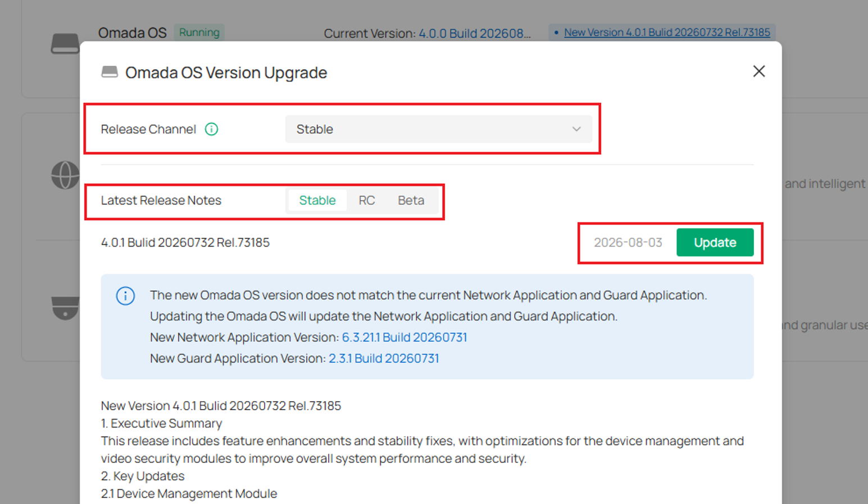Click the Omada OS Version Upgrade title
This screenshot has height=504, width=868.
tap(226, 72)
